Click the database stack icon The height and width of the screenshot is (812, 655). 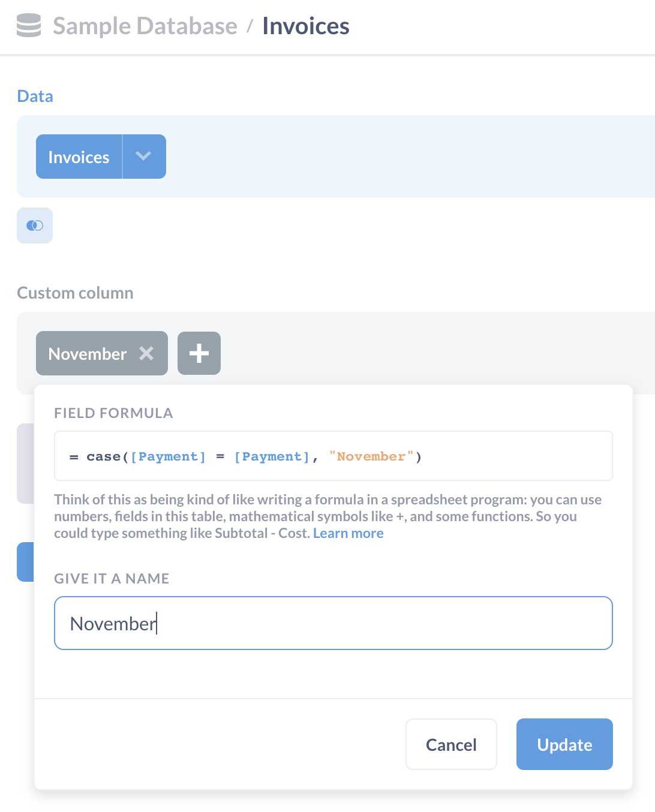29,26
